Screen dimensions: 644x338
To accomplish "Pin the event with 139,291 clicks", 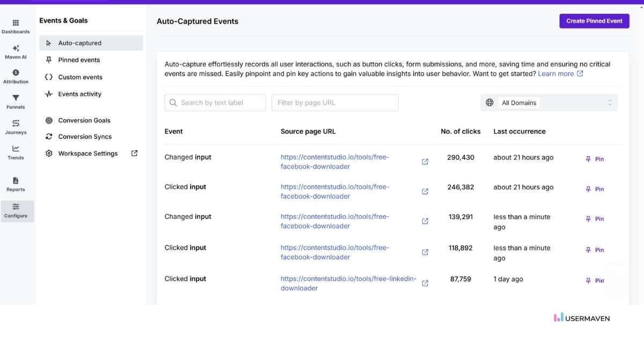I will (x=595, y=219).
